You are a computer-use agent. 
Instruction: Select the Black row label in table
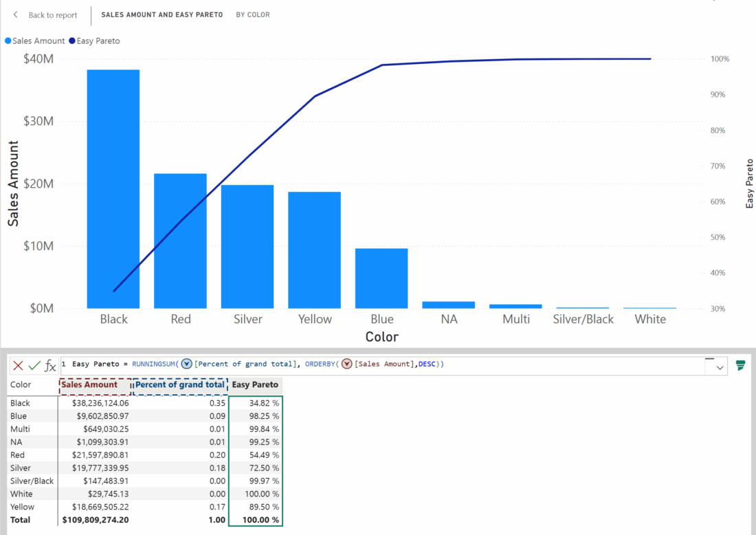pyautogui.click(x=20, y=403)
